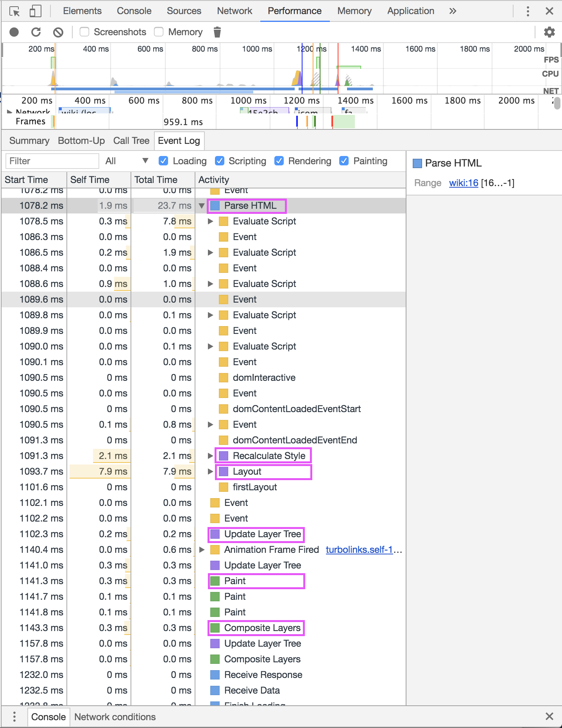Click the Layout event color swatch
The height and width of the screenshot is (728, 562).
pos(224,472)
